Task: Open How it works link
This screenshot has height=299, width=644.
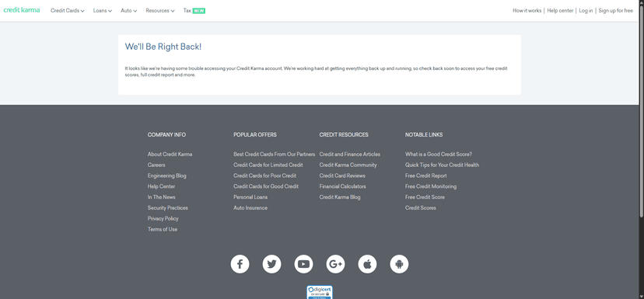Action: coord(527,11)
